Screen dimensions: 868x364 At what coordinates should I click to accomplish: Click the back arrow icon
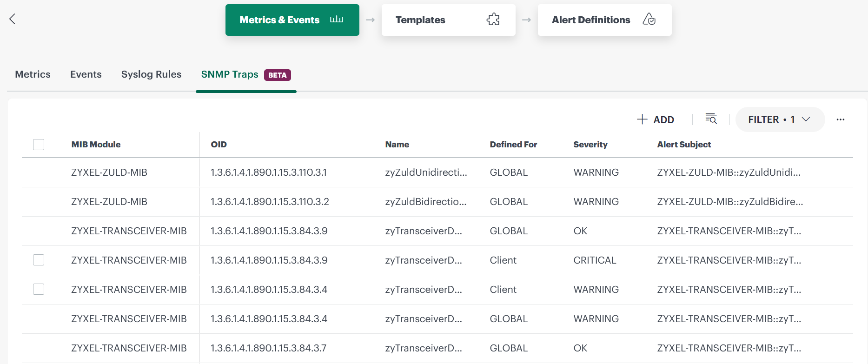click(x=13, y=19)
